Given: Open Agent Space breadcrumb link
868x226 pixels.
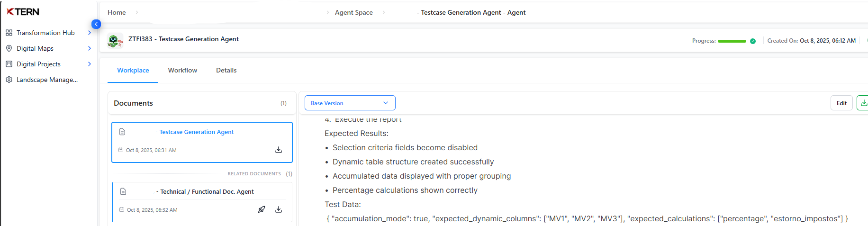Looking at the screenshot, I should pyautogui.click(x=353, y=12).
